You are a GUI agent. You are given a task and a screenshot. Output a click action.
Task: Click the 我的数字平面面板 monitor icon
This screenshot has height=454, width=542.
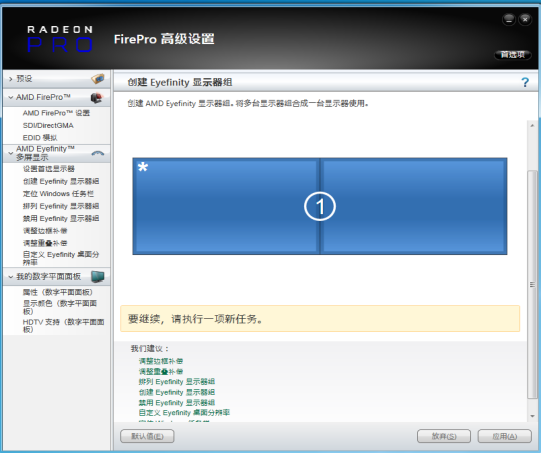click(97, 276)
